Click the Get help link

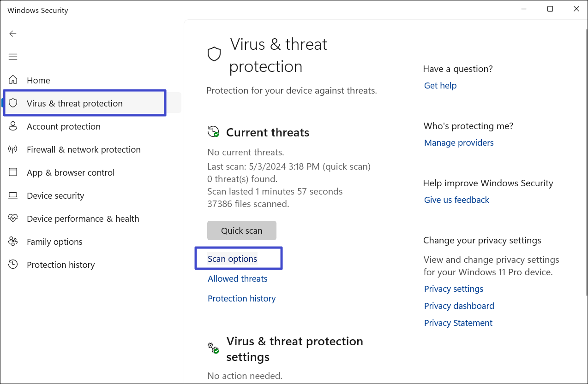(x=440, y=85)
